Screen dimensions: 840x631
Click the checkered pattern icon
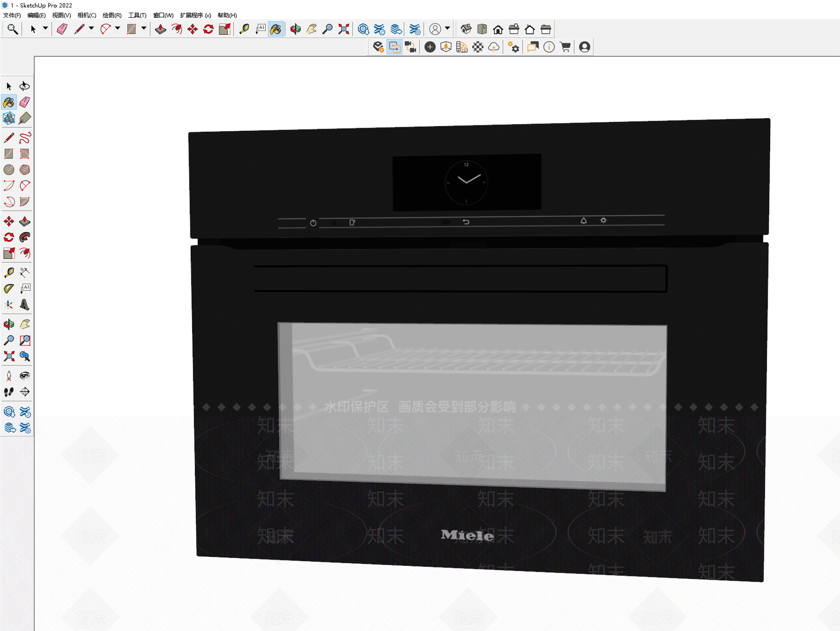click(x=478, y=47)
